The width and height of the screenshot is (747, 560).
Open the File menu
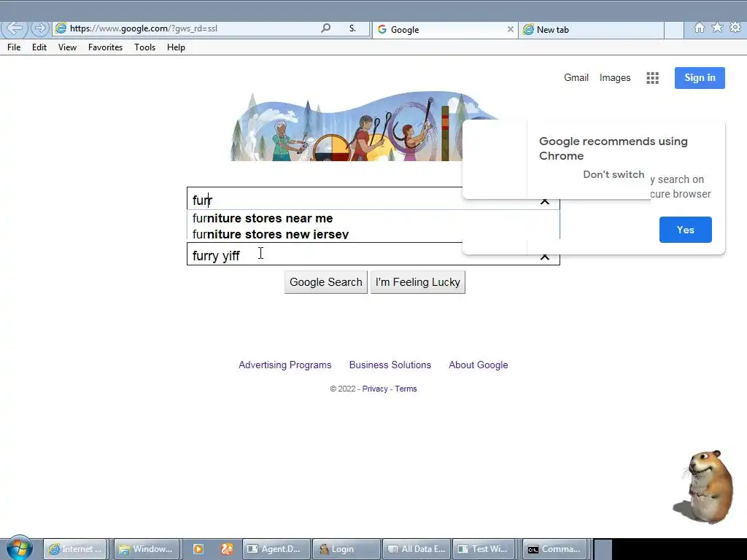14,47
